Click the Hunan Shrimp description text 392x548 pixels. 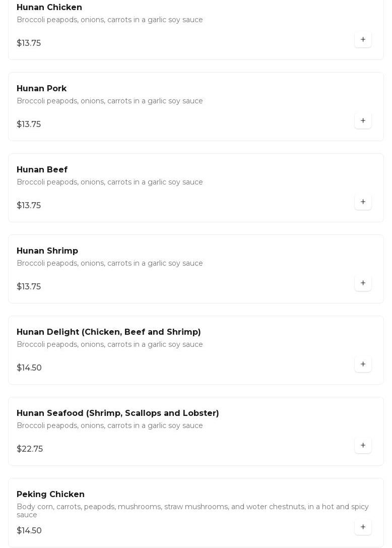point(110,263)
